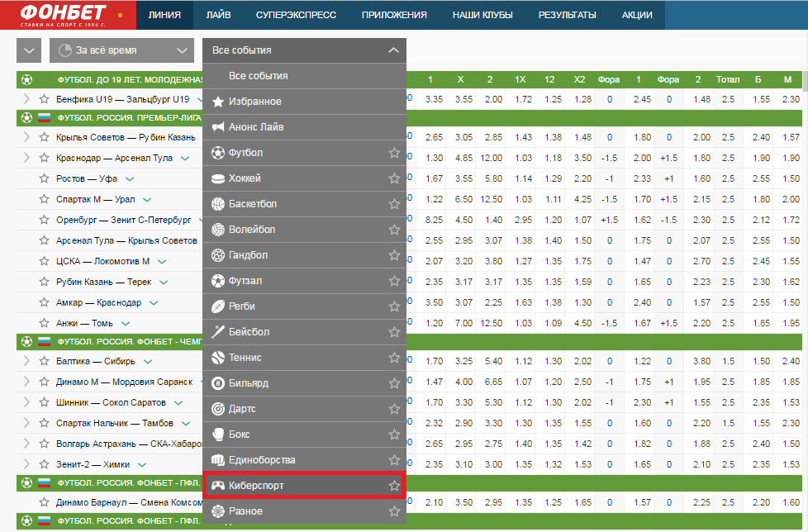Image resolution: width=808 pixels, height=532 pixels.
Task: Go to the СУПЕРЭКСПРЕСС tab
Action: click(x=297, y=15)
